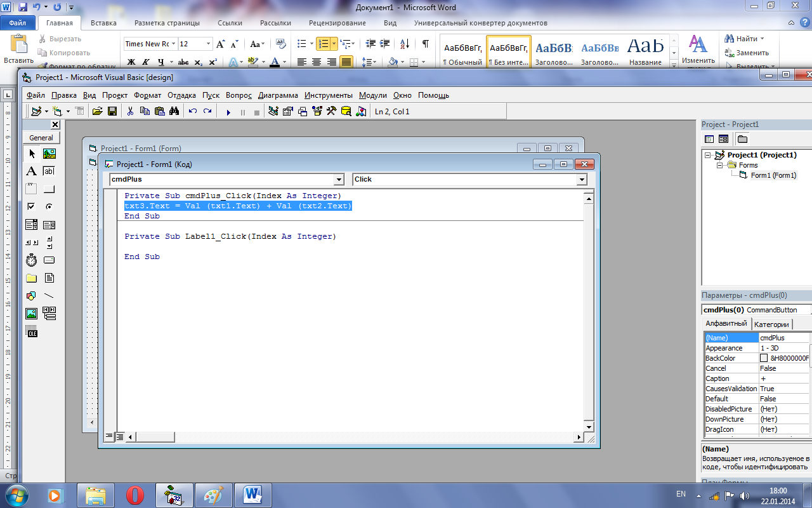The width and height of the screenshot is (812, 508).
Task: Save the project with the floppy disk icon
Action: 112,112
